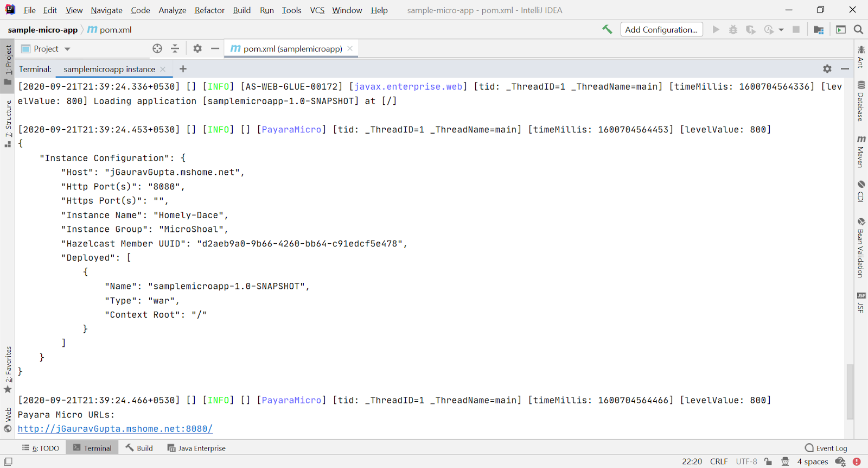Screen dimensions: 868x468
Task: Click sample-micro-app breadcrumb in navigation bar
Action: point(43,30)
